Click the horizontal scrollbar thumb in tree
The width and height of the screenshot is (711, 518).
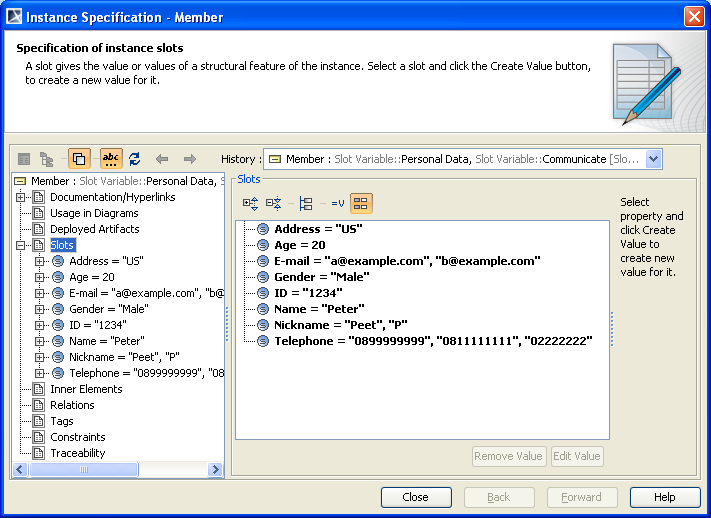coord(84,469)
